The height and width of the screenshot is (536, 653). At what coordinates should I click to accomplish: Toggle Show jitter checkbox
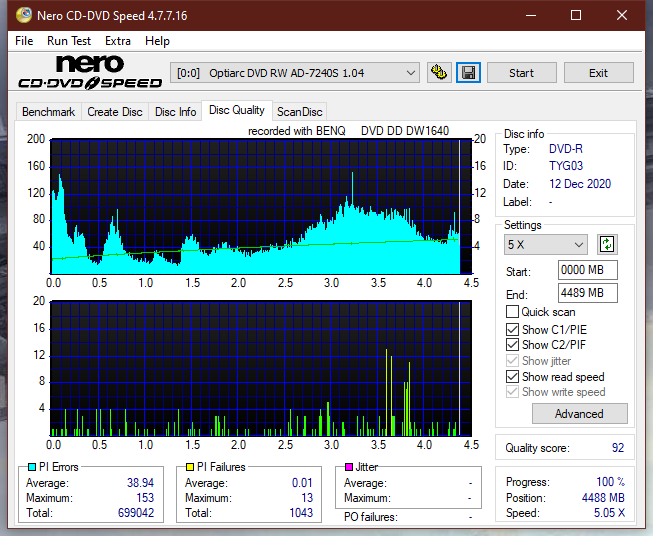tap(512, 361)
